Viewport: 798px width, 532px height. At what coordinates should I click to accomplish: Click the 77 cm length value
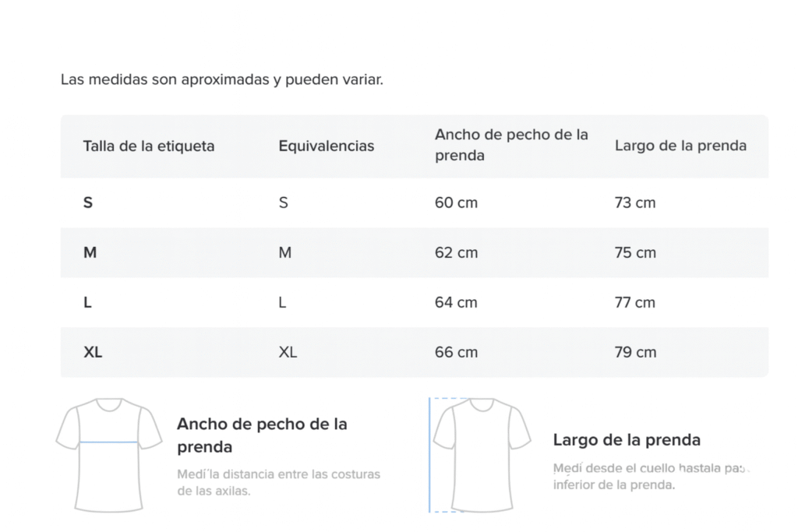coord(634,302)
